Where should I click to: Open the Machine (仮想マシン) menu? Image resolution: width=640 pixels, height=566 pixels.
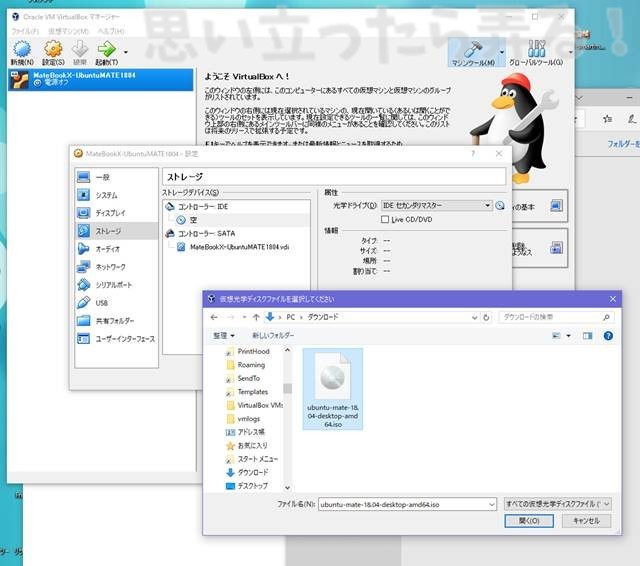coord(68,31)
